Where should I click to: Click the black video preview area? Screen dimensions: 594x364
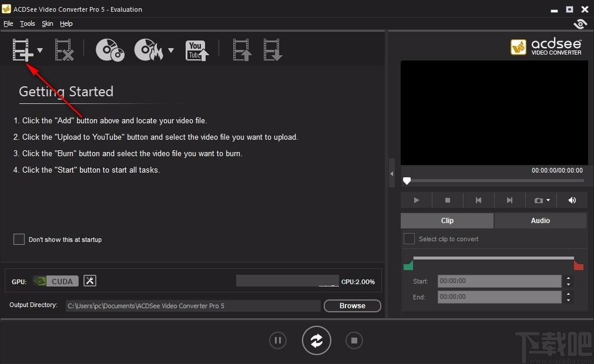click(x=494, y=113)
